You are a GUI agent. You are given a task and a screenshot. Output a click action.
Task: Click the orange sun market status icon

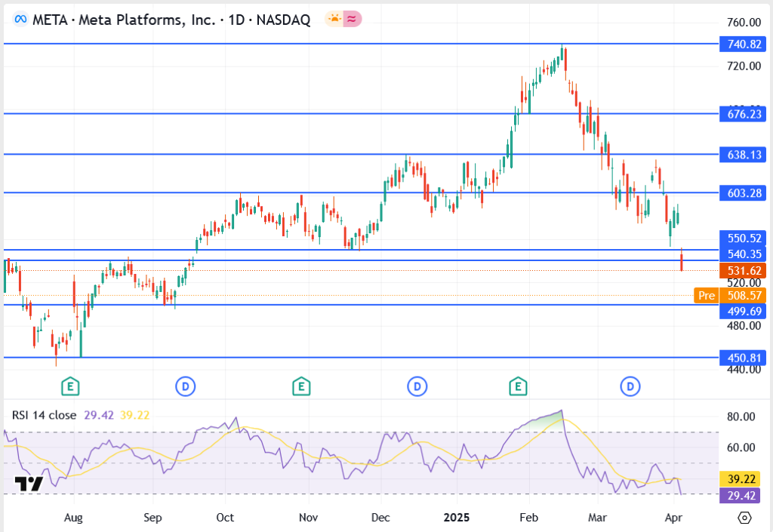[x=334, y=20]
